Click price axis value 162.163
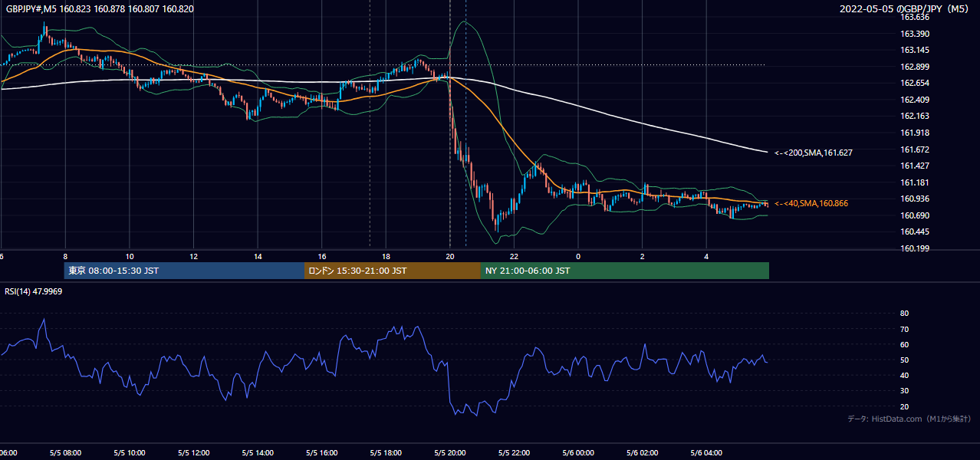This screenshot has height=460, width=980. pos(914,116)
